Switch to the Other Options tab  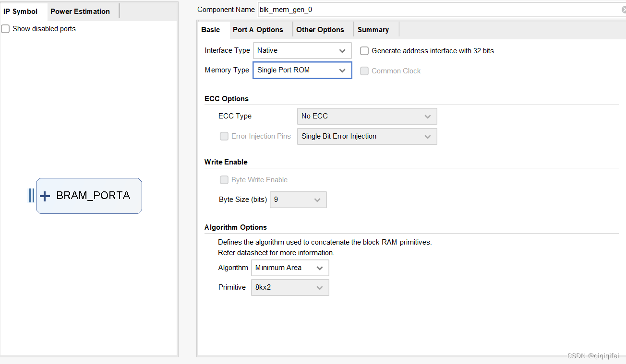pyautogui.click(x=320, y=30)
